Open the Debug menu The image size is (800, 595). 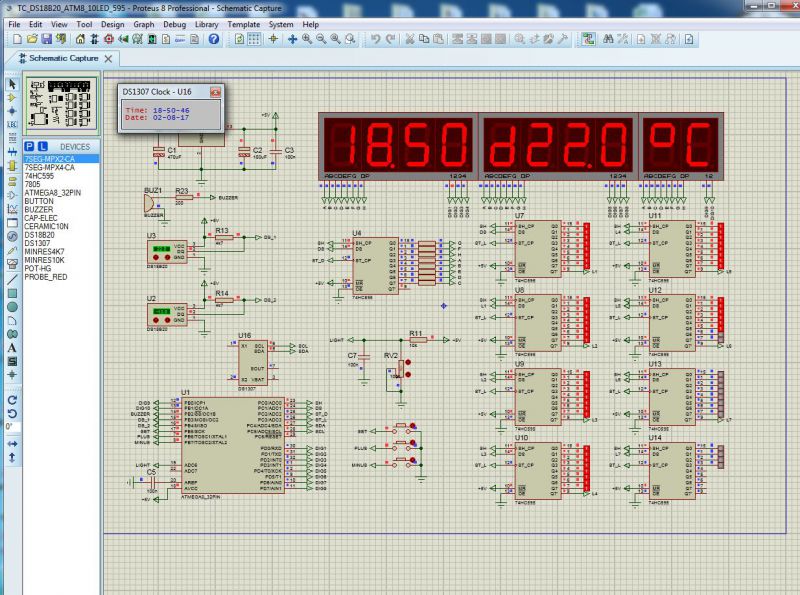(x=174, y=24)
